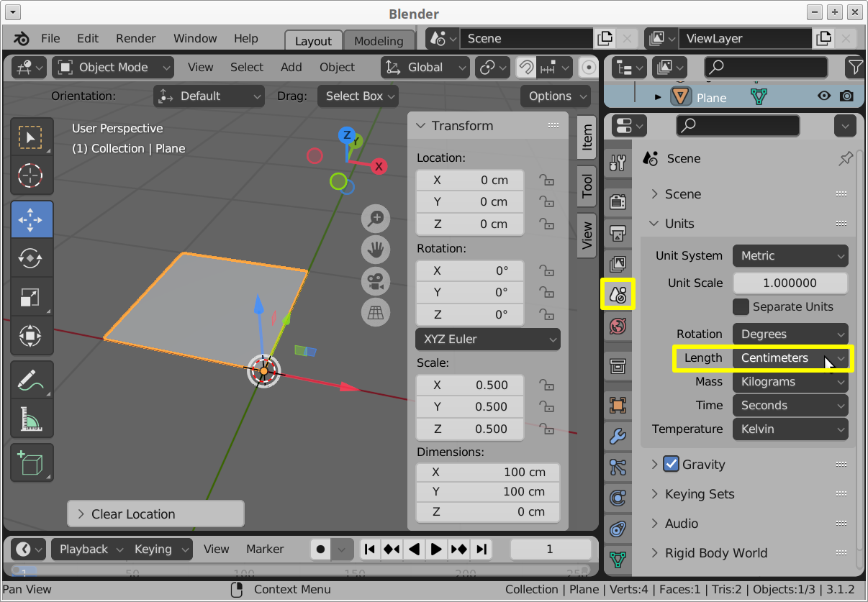
Task: Open Particles properties tab
Action: pos(618,467)
